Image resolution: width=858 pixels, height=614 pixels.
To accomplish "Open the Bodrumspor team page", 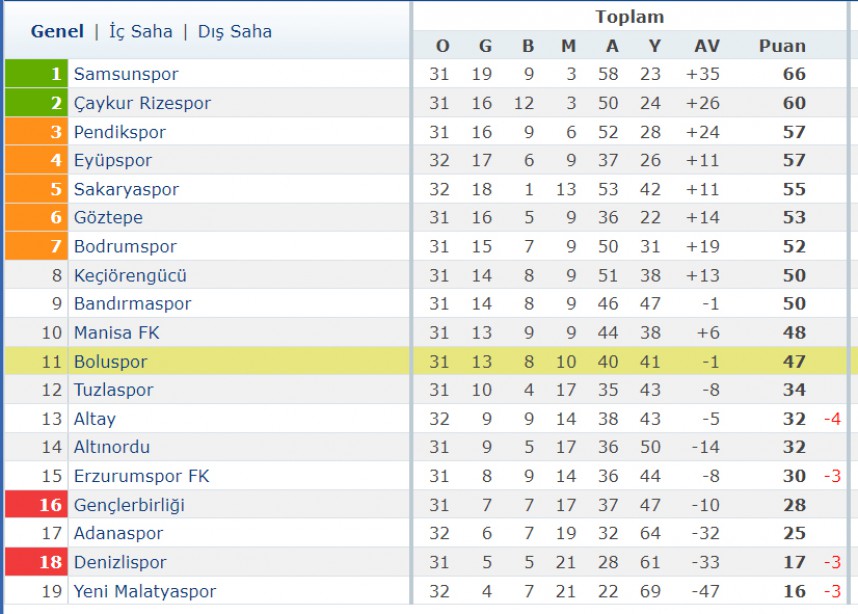I will (x=125, y=246).
